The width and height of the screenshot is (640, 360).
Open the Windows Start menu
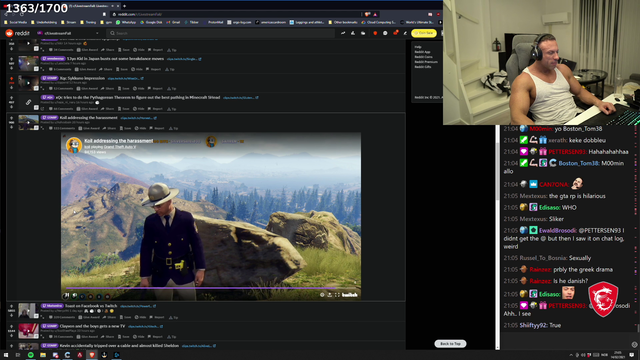click(6, 355)
